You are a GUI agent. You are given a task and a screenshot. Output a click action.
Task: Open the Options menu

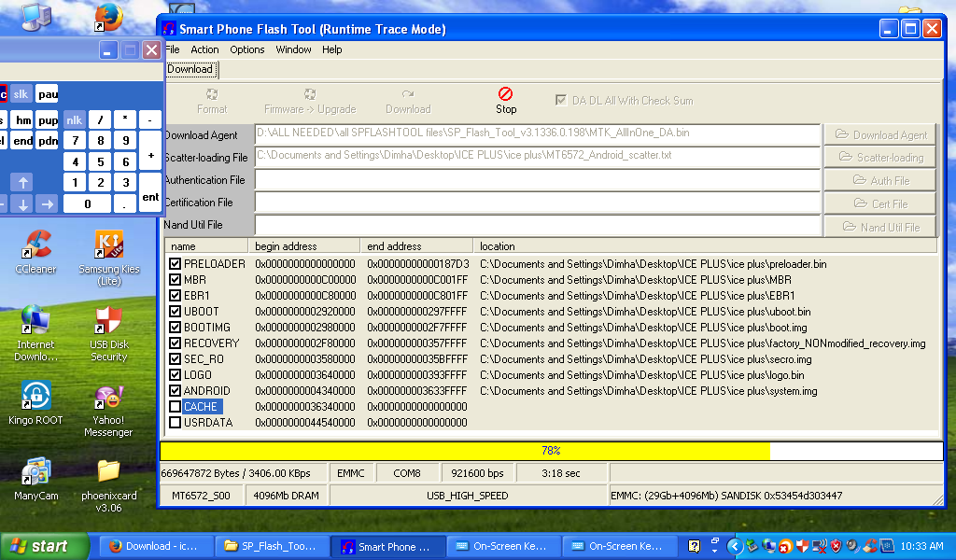(246, 49)
